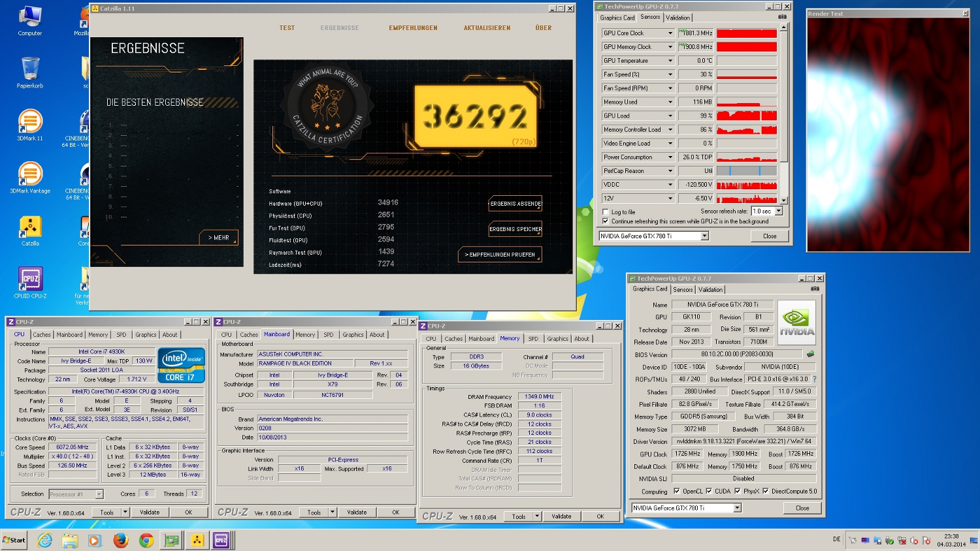Toggle the CUDA checkbox
The image size is (980, 551).
(708, 491)
